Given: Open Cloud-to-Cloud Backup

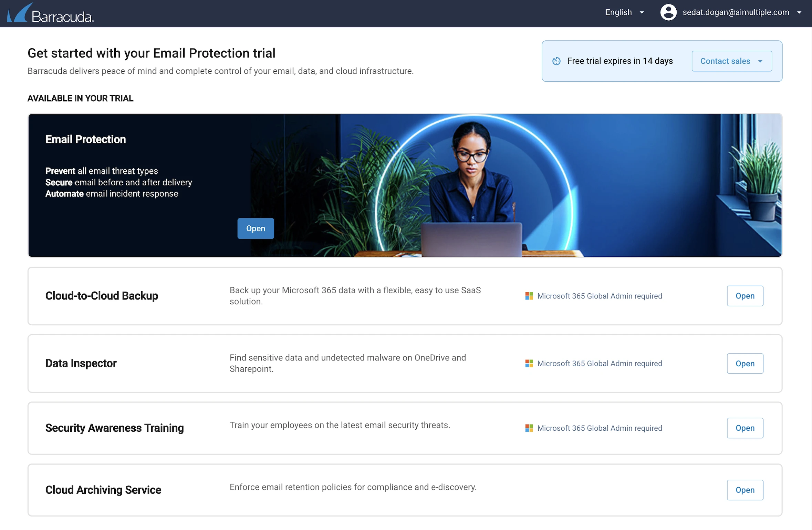Looking at the screenshot, I should click(x=745, y=296).
